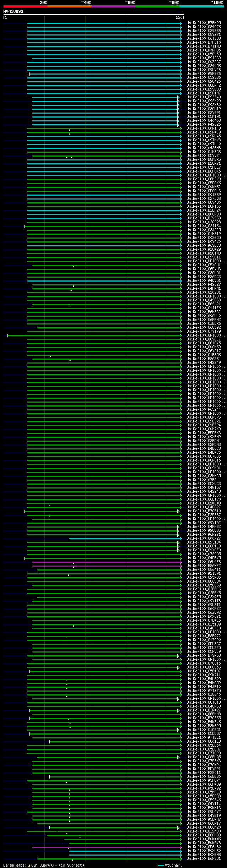The image size is (227, 868).
Task: Select hit label UniRef100_Q93134
Action: (x=204, y=542)
